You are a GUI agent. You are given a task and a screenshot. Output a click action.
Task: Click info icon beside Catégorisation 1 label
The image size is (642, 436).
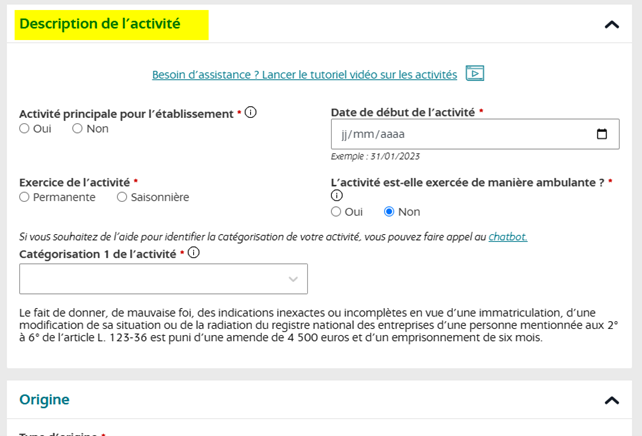(x=194, y=253)
